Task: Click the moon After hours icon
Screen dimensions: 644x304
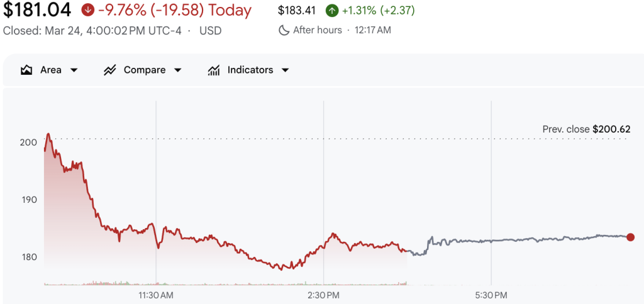Action: point(284,30)
